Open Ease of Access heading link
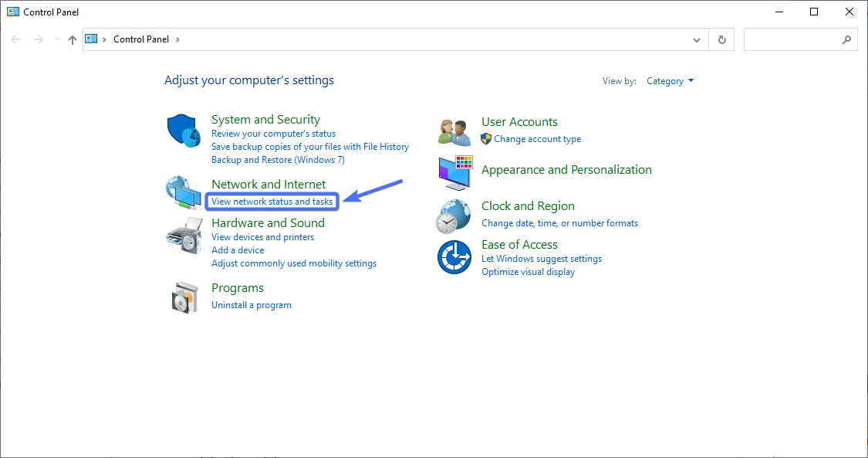The height and width of the screenshot is (458, 868). pyautogui.click(x=519, y=245)
